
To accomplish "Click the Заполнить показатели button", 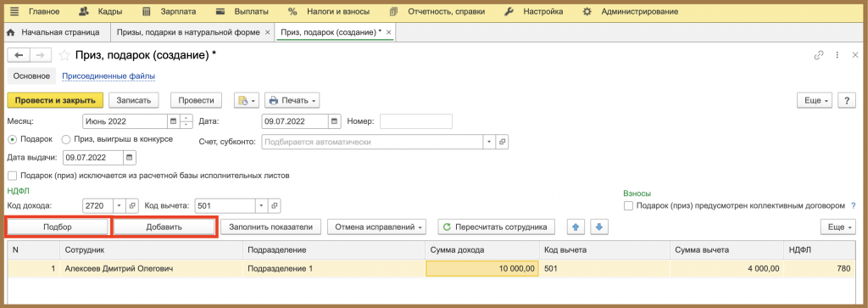I will (x=271, y=227).
